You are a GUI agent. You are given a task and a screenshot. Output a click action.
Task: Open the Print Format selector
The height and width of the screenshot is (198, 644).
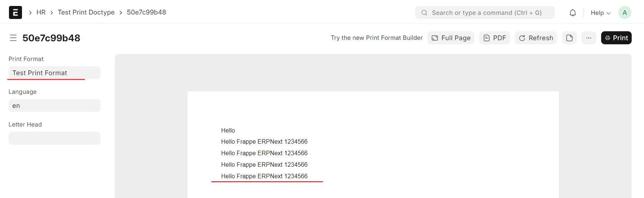coord(54,73)
